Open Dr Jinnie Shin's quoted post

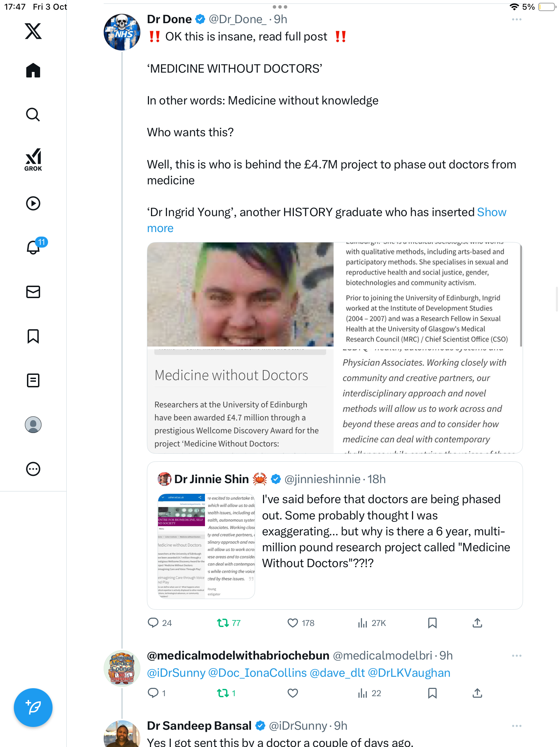tap(335, 535)
